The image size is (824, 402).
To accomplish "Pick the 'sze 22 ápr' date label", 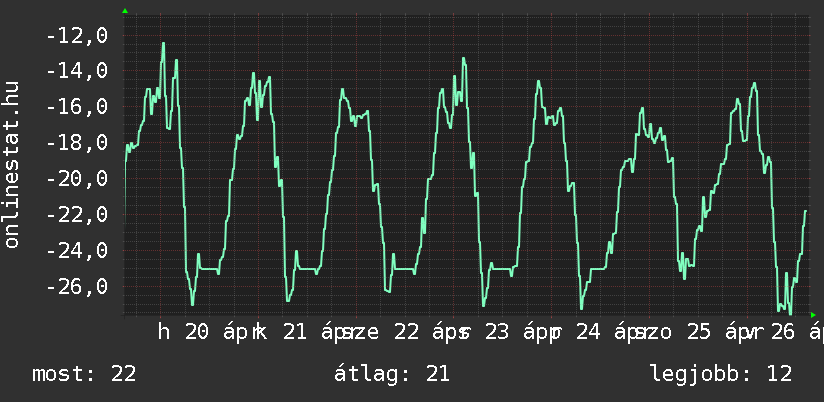I will (400, 333).
